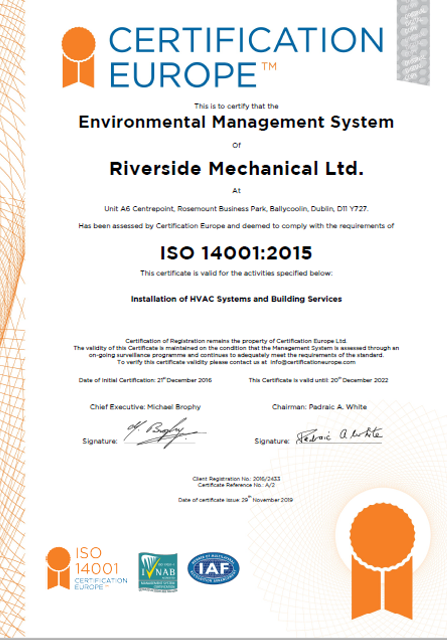Click Installation of HVAC Systems activity text
This screenshot has height=640, width=447.
(x=236, y=299)
